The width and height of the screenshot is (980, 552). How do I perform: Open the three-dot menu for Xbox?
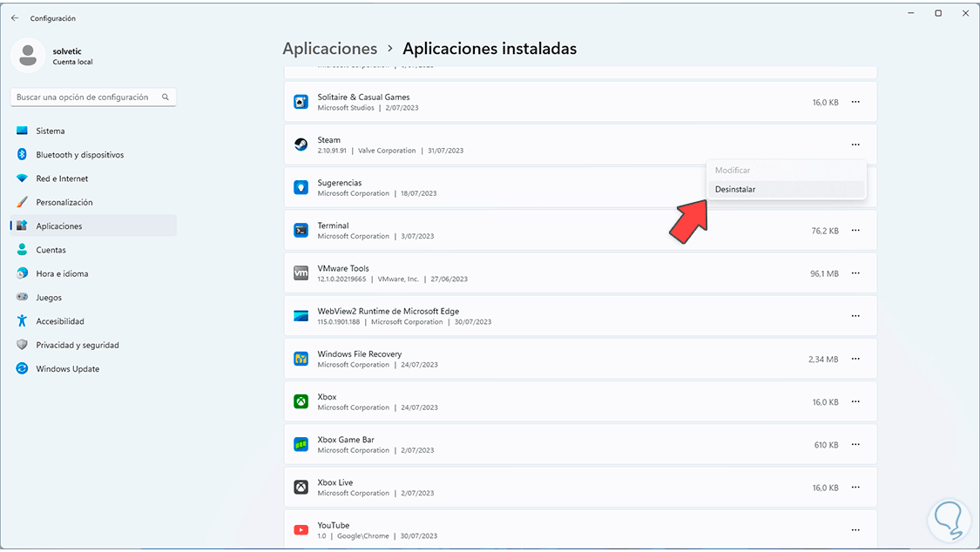pos(855,401)
